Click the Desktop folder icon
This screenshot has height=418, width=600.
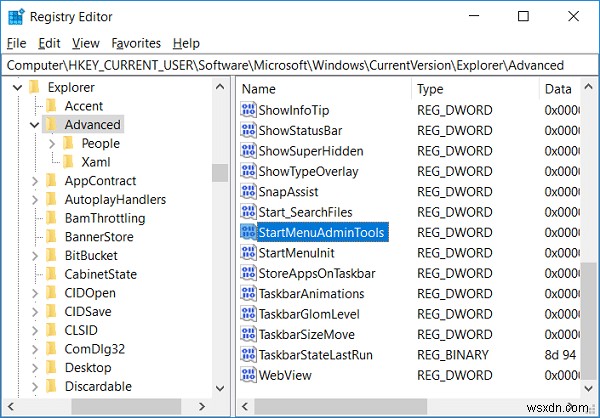point(51,367)
